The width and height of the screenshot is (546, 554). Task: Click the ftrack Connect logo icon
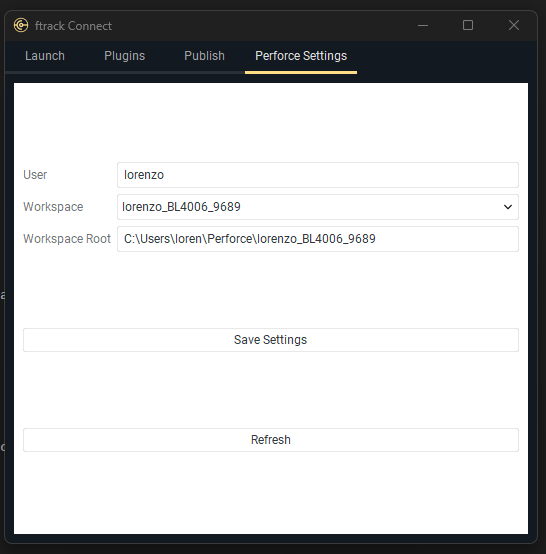pos(21,25)
